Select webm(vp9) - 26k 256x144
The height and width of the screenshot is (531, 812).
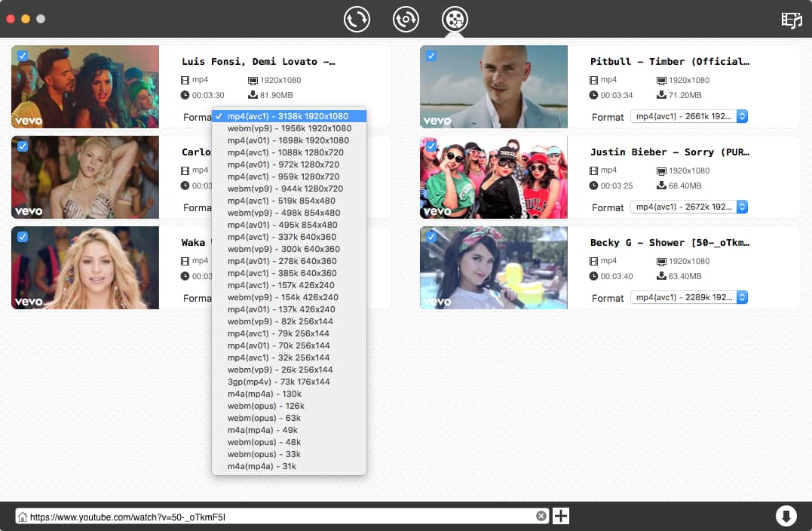(289, 370)
